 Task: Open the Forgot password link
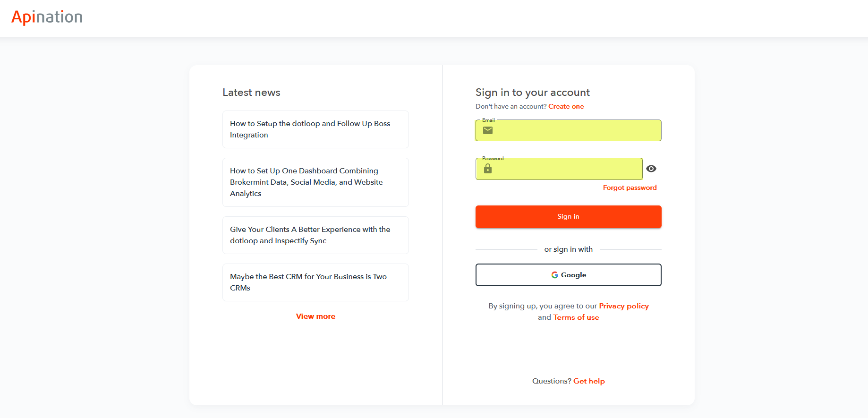click(630, 188)
